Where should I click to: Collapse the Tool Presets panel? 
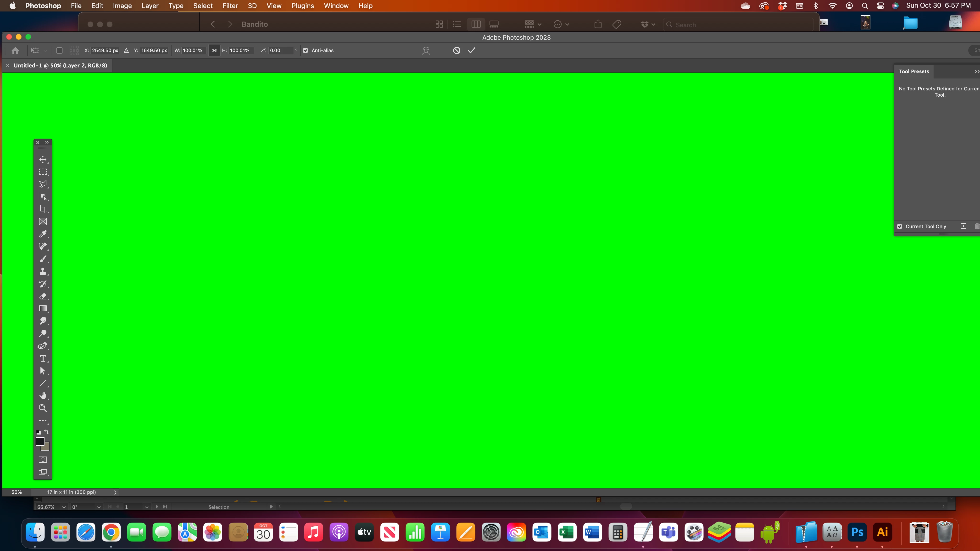click(x=976, y=72)
